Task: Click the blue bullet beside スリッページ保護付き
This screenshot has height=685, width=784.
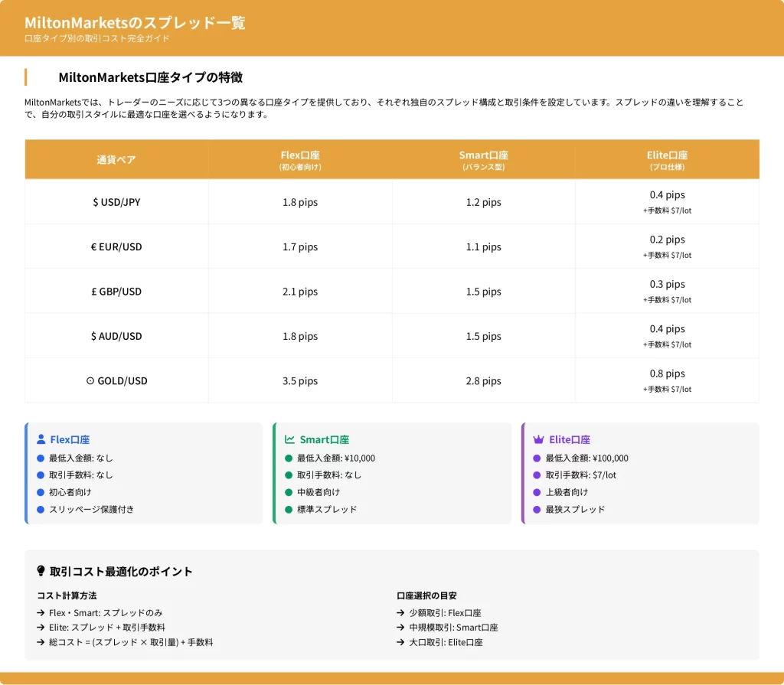Action: tap(41, 509)
